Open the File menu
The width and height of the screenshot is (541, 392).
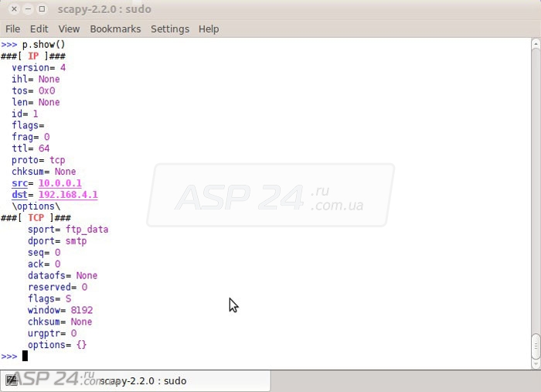(13, 29)
